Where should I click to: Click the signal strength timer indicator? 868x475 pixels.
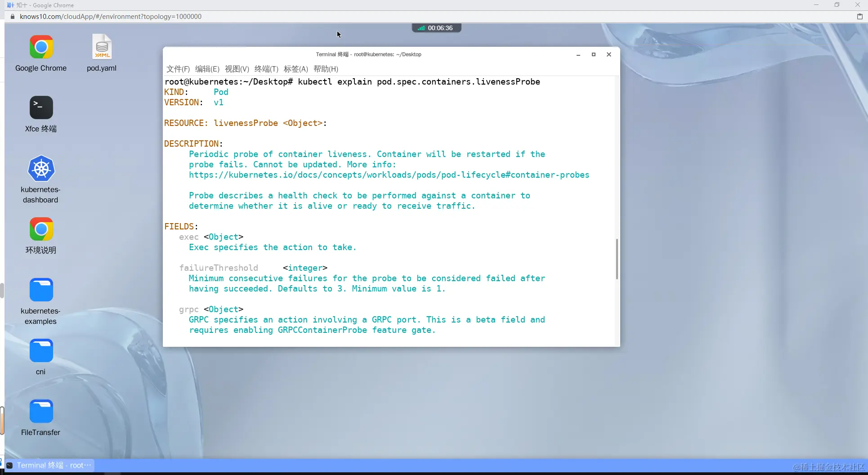pyautogui.click(x=436, y=28)
